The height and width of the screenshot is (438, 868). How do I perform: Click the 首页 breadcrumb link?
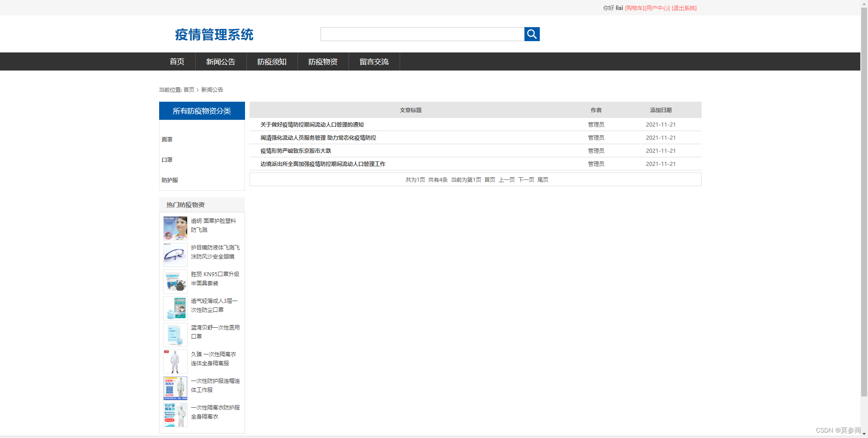click(188, 89)
